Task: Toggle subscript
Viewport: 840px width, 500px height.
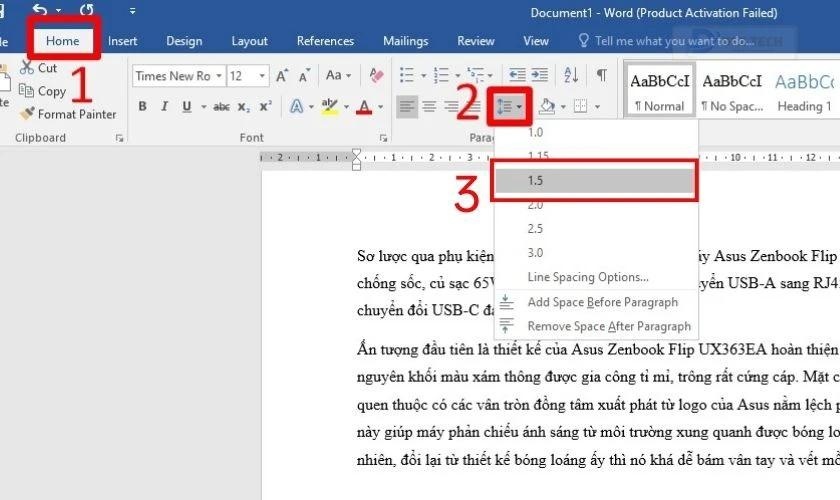Action: (x=244, y=107)
